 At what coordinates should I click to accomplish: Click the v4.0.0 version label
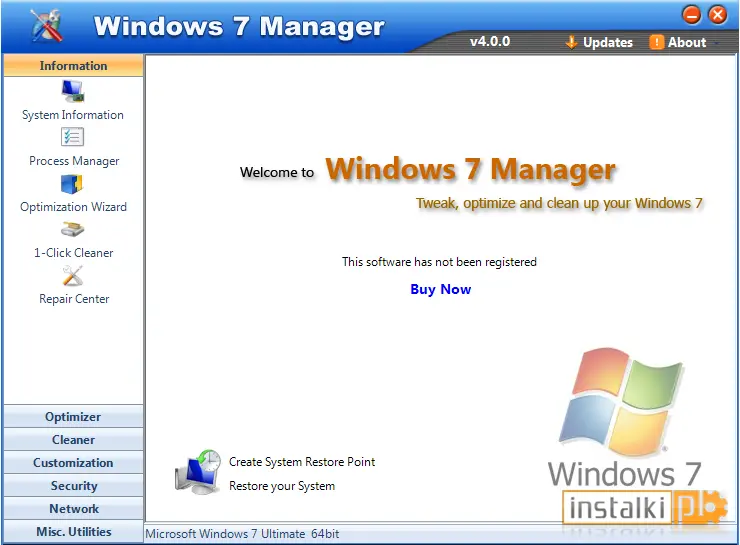coord(490,42)
